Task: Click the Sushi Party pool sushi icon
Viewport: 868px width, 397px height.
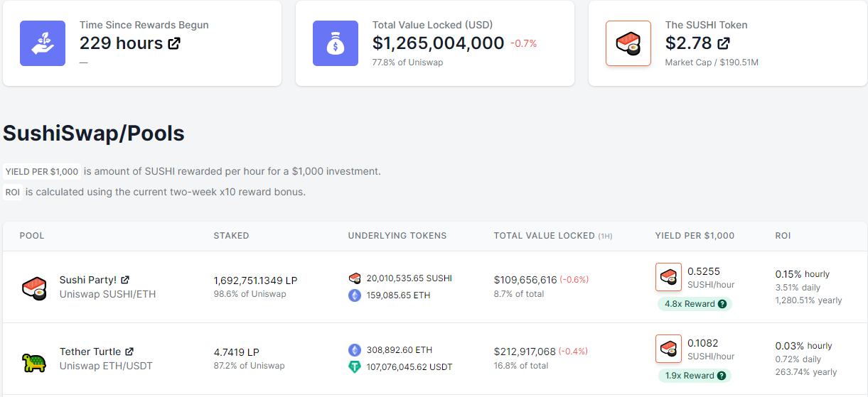Action: click(x=33, y=287)
